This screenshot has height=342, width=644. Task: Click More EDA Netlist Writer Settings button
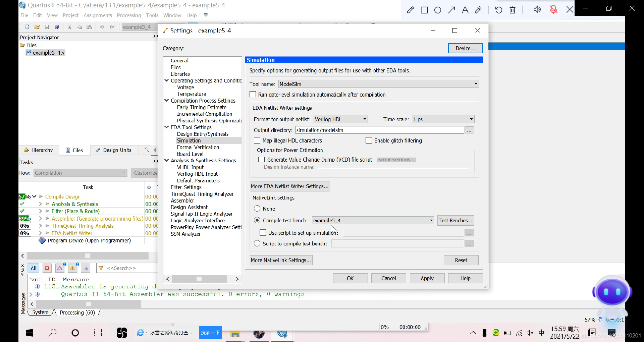(x=290, y=186)
